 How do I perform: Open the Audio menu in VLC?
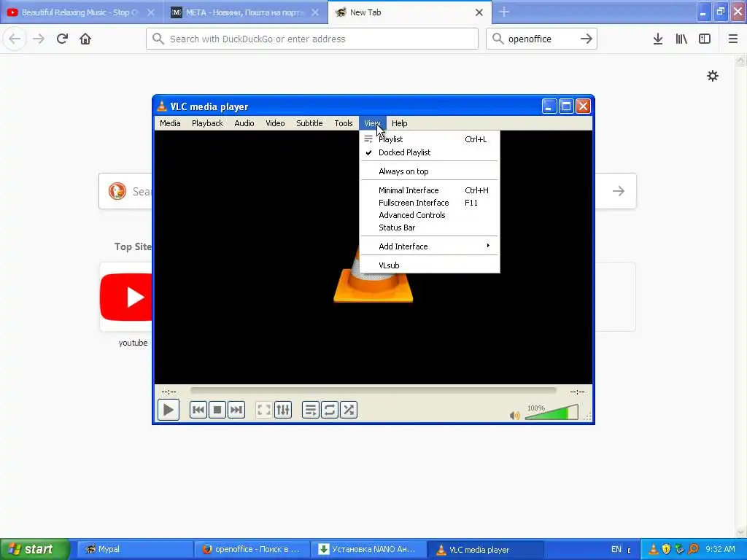pyautogui.click(x=244, y=123)
